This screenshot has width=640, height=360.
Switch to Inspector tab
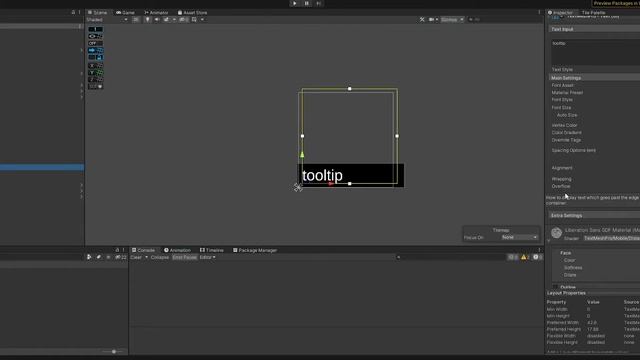coord(560,13)
